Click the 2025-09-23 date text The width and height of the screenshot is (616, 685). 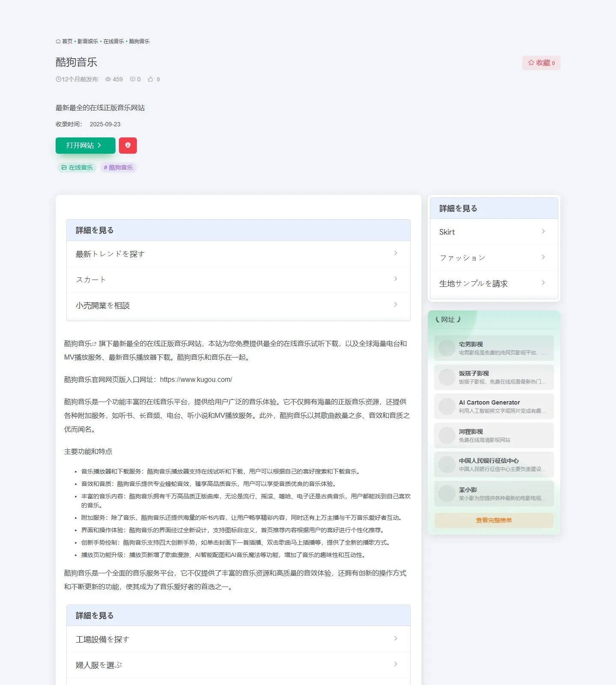[105, 124]
